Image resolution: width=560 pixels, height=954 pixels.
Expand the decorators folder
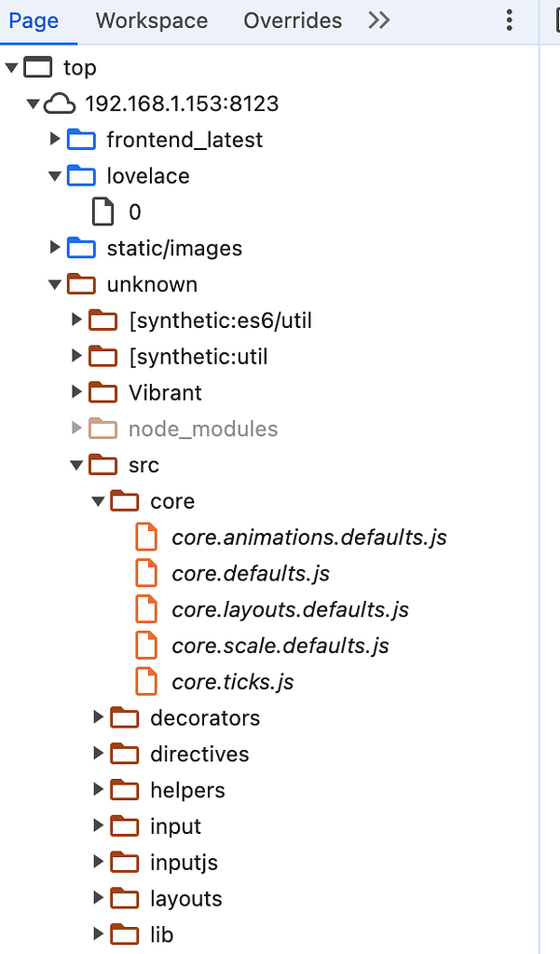click(99, 717)
